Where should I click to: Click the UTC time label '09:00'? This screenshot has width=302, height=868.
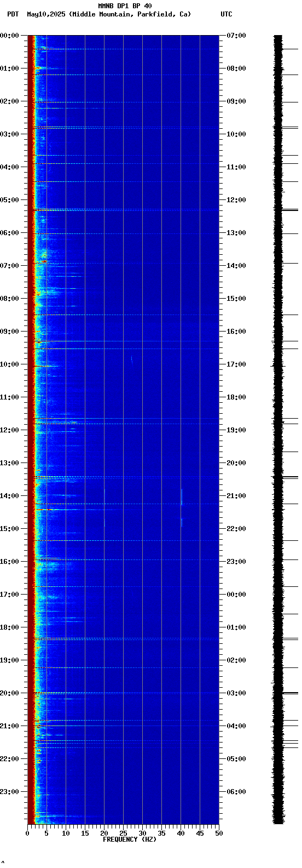point(236,101)
